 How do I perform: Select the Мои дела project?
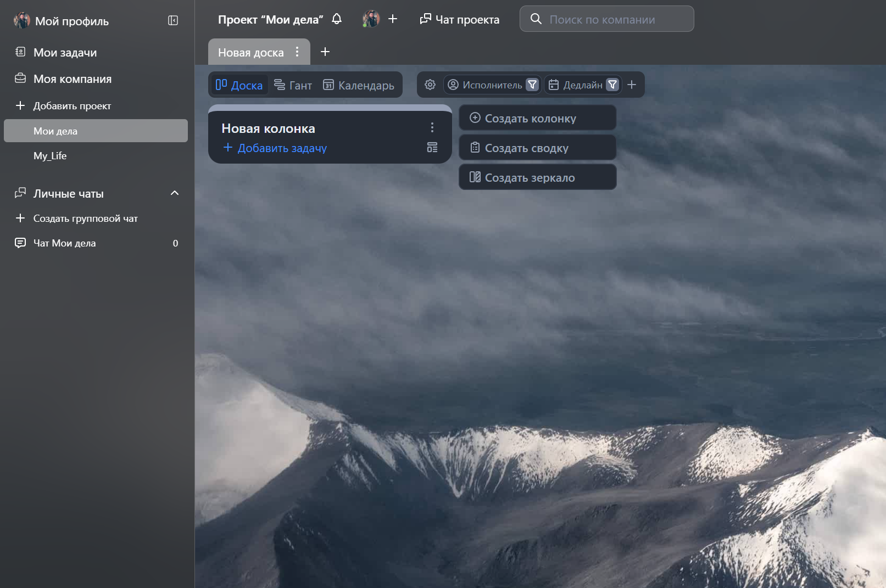point(96,131)
